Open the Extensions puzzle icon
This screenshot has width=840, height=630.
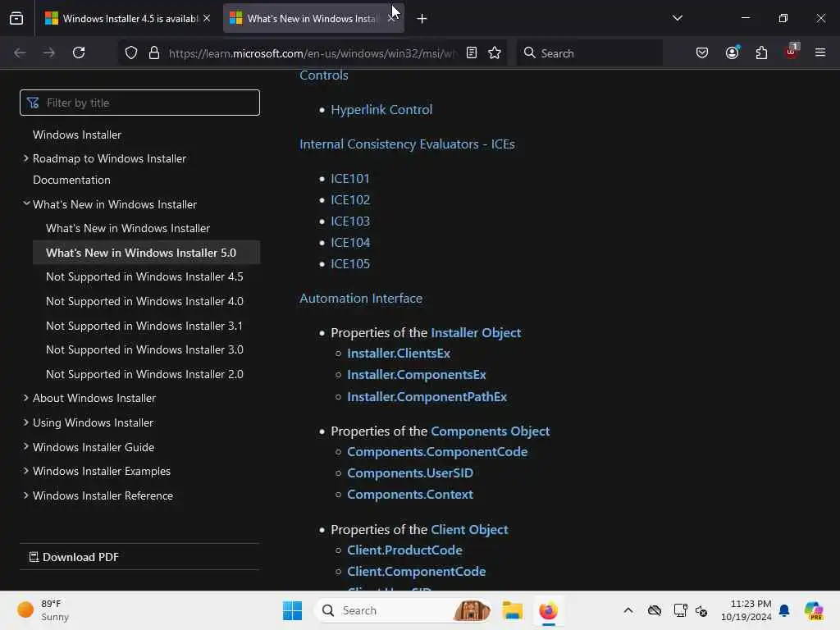point(761,52)
